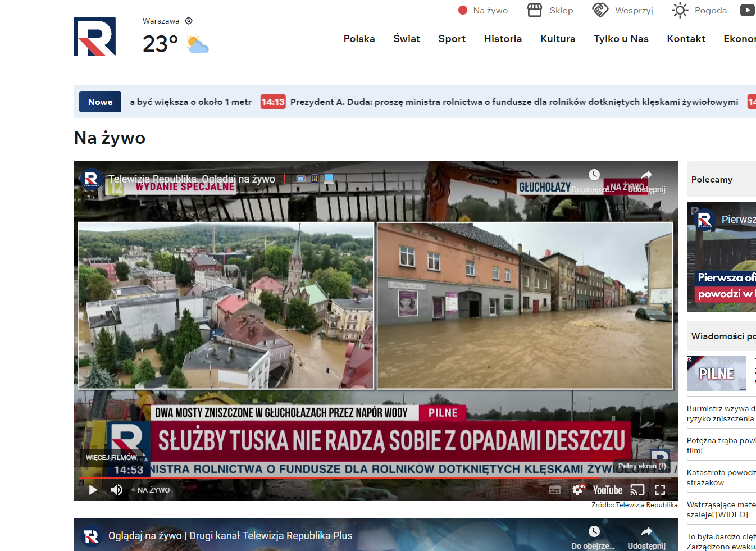Mute the video player volume

[x=116, y=490]
